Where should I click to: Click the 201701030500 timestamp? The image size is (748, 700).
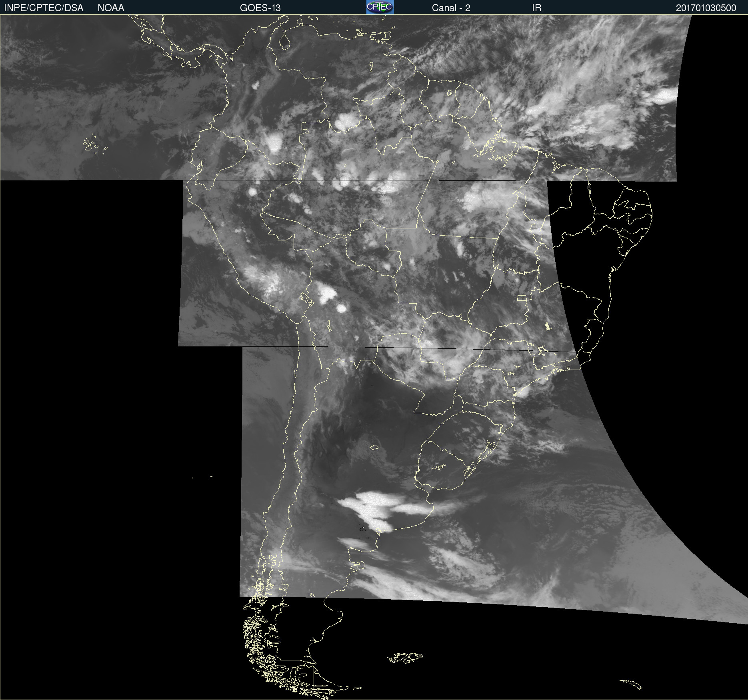(706, 8)
